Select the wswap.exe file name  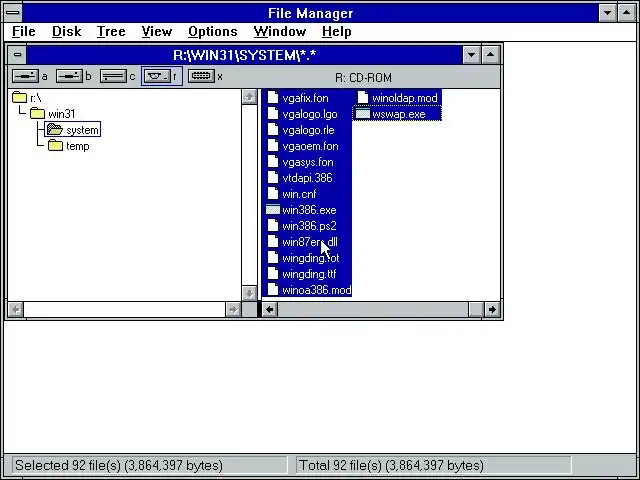(x=399, y=114)
